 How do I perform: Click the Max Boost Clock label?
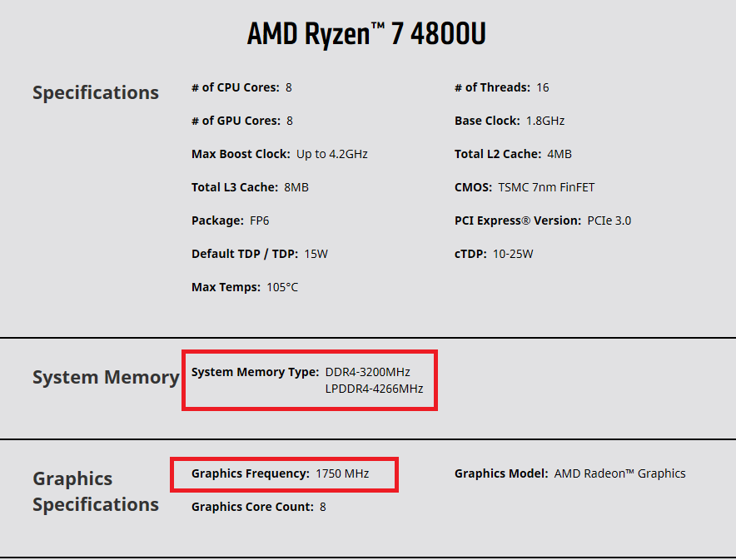(x=241, y=154)
